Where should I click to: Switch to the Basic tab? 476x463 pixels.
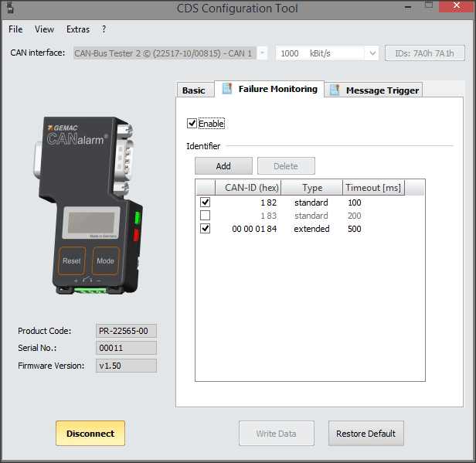pos(193,90)
